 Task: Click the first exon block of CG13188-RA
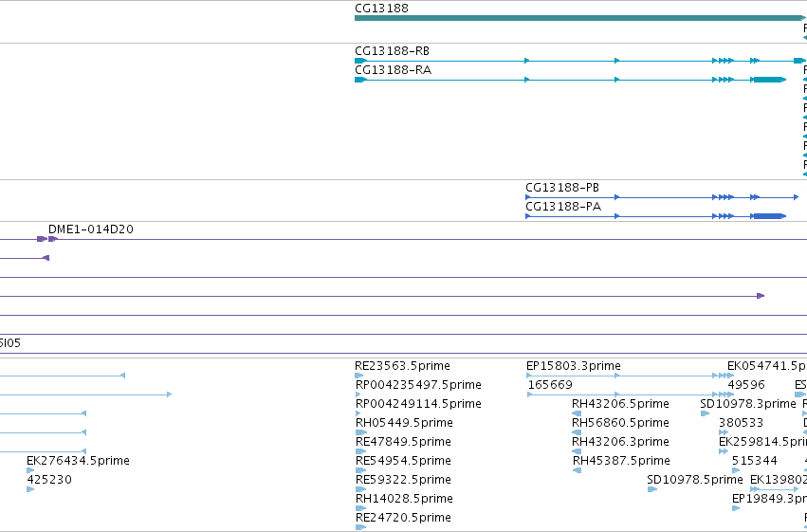coord(360,80)
